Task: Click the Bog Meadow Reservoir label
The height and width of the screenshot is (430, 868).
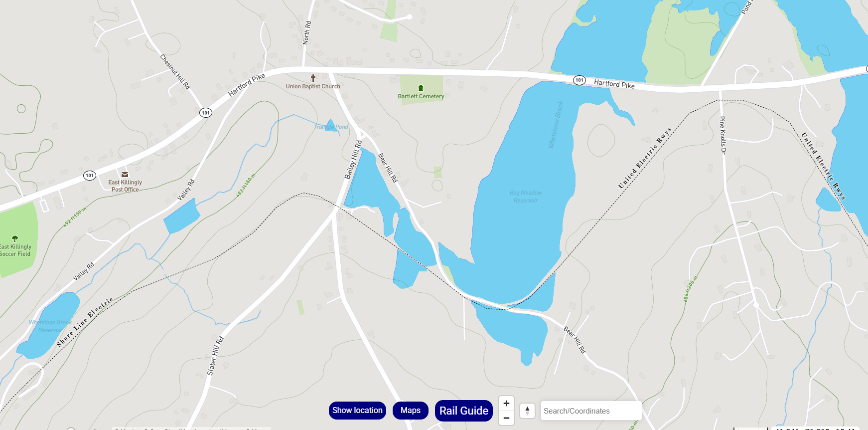Action: pyautogui.click(x=526, y=197)
